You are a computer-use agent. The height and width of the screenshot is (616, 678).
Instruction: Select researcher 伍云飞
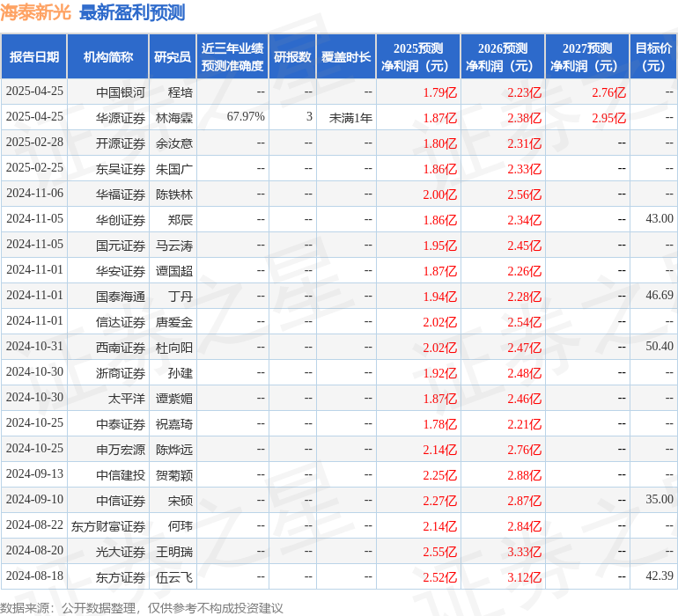pos(174,576)
